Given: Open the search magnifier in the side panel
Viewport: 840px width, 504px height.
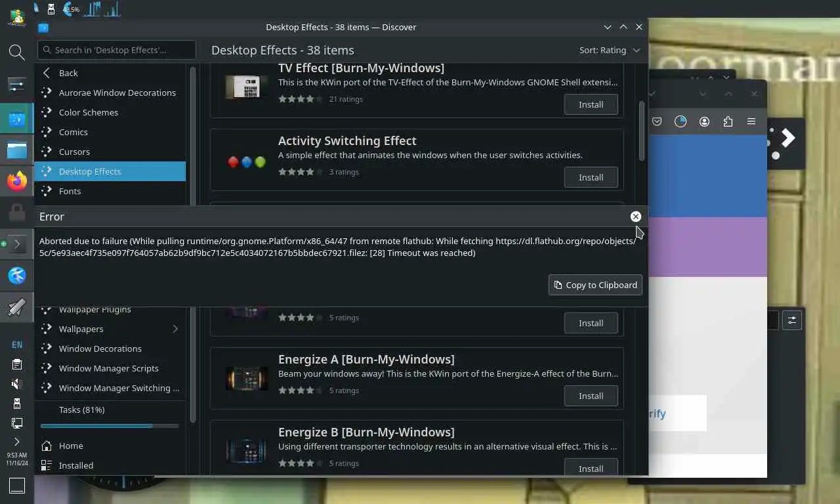Looking at the screenshot, I should [x=16, y=52].
